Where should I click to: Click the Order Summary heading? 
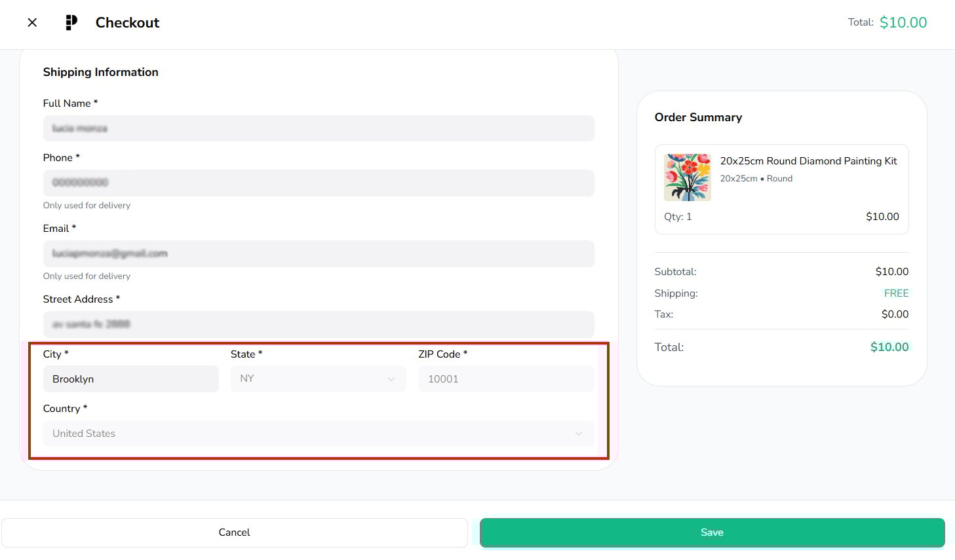click(x=698, y=117)
